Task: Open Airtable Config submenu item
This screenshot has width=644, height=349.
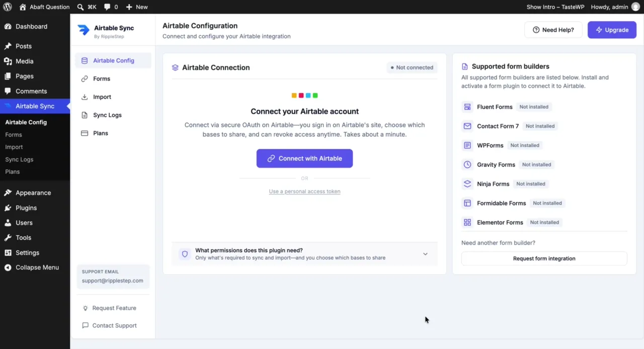Action: click(26, 122)
